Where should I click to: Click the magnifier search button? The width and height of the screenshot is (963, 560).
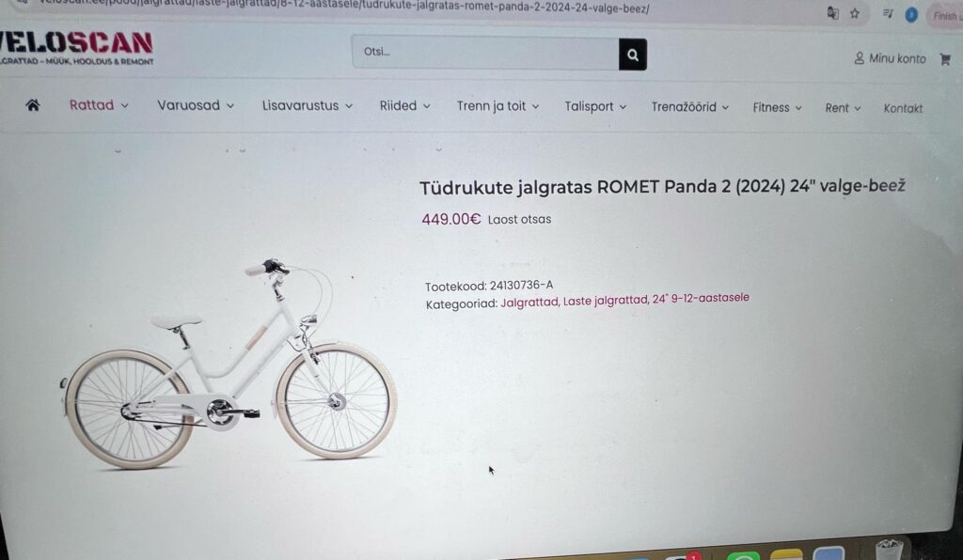coord(633,54)
